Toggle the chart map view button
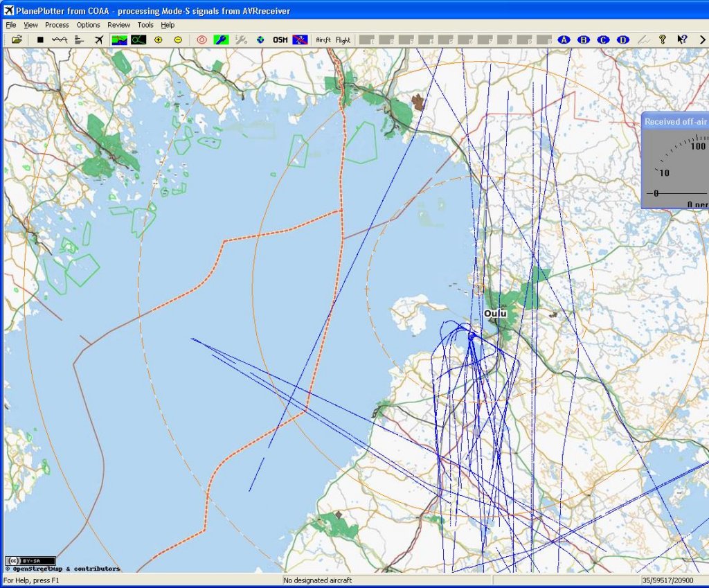Image resolution: width=709 pixels, height=588 pixels. tap(119, 39)
